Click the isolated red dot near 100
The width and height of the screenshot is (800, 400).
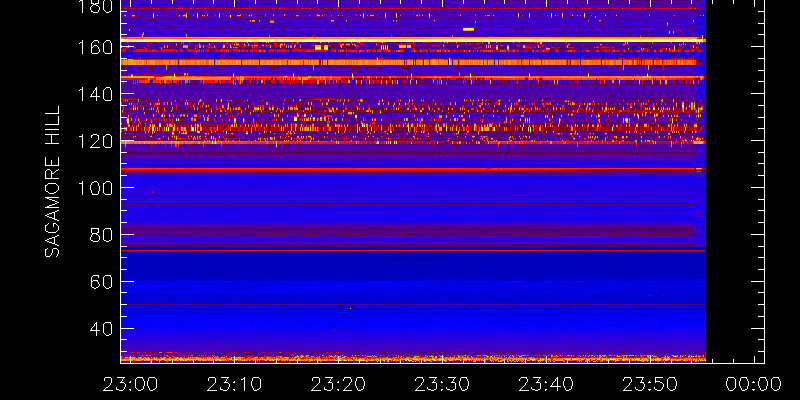[x=152, y=192]
